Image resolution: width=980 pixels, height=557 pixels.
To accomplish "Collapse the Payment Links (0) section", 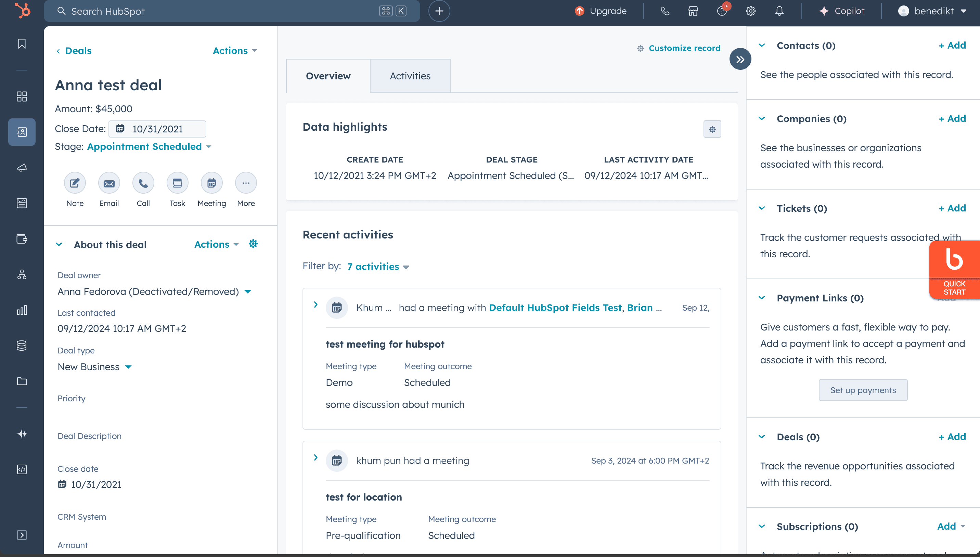I will 762,298.
